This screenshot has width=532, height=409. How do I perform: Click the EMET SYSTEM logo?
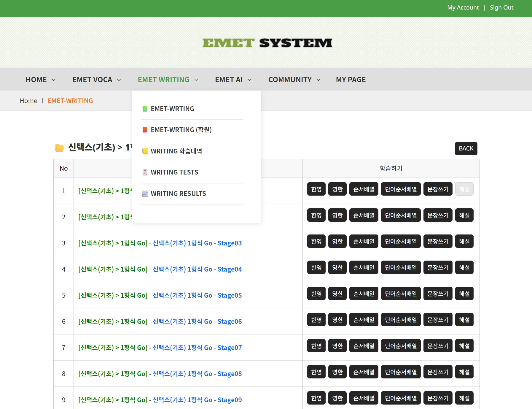coord(267,43)
